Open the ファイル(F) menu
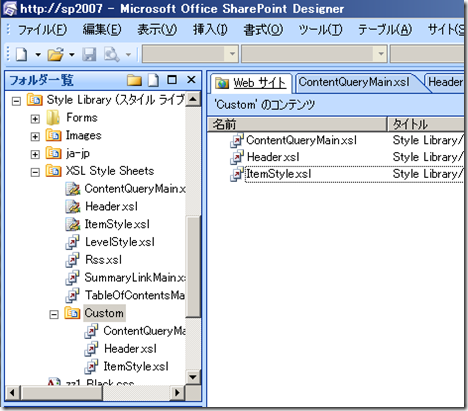Screen dimensions: 468x411 coord(42,30)
